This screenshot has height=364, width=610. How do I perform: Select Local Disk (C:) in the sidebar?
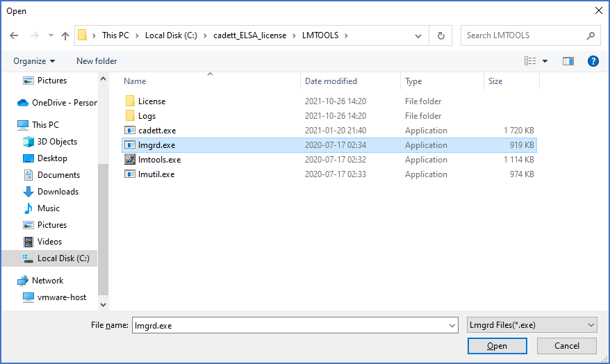click(x=49, y=258)
